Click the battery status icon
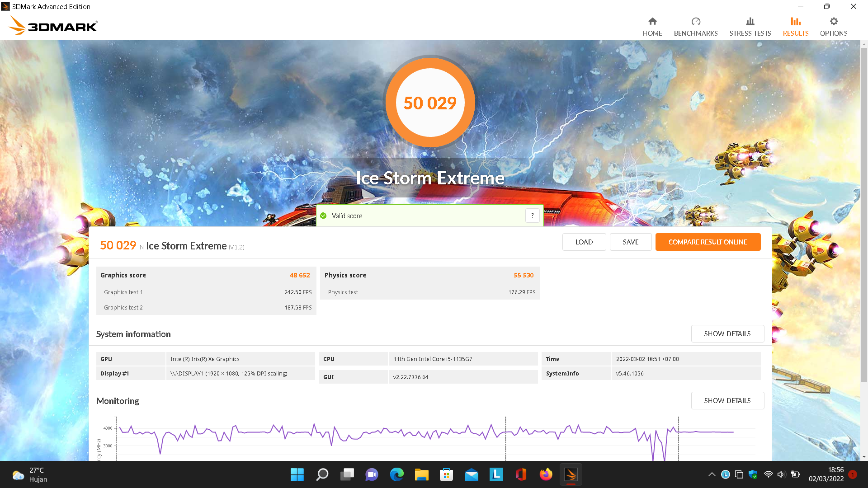868x488 pixels. click(796, 474)
